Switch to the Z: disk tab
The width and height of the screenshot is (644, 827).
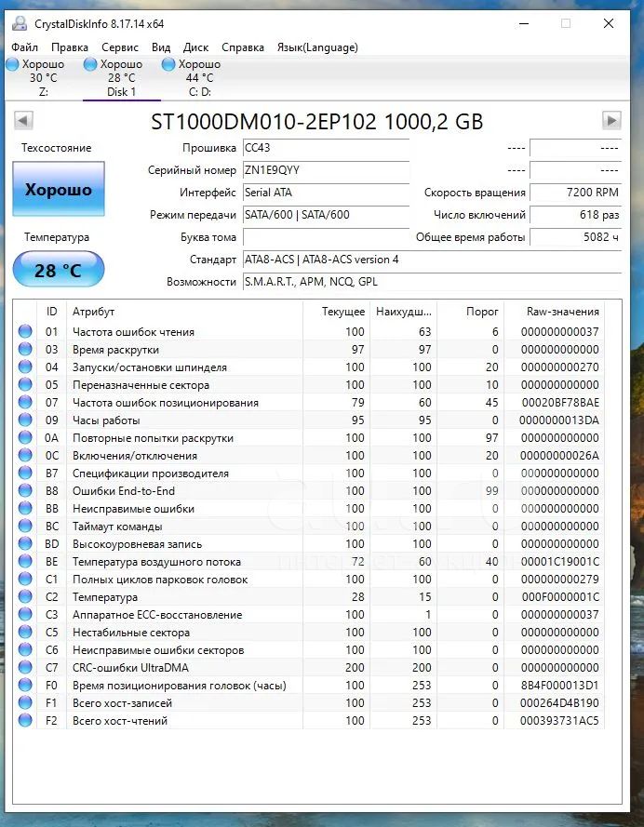[x=43, y=78]
